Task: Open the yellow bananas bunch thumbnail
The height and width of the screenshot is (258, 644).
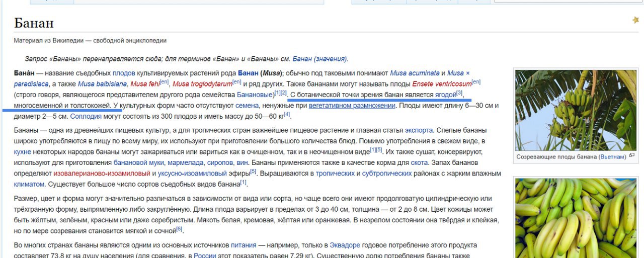Action: pos(576,218)
